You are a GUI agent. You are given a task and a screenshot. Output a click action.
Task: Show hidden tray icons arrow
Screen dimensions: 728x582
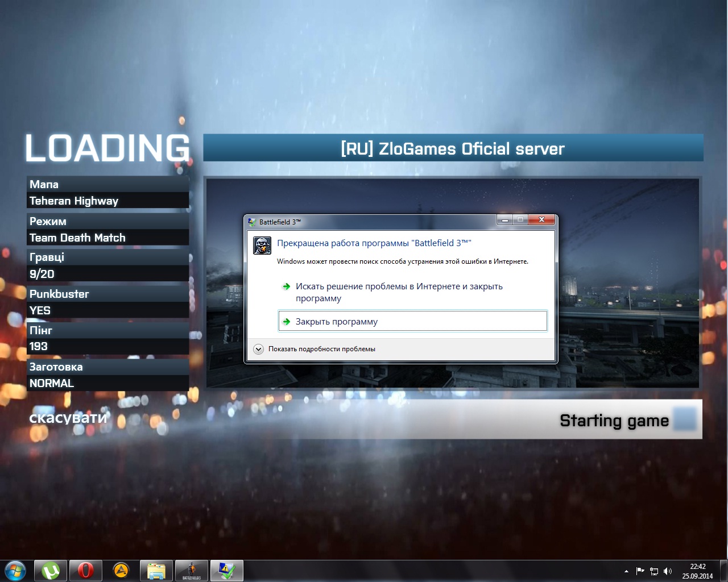click(x=626, y=571)
